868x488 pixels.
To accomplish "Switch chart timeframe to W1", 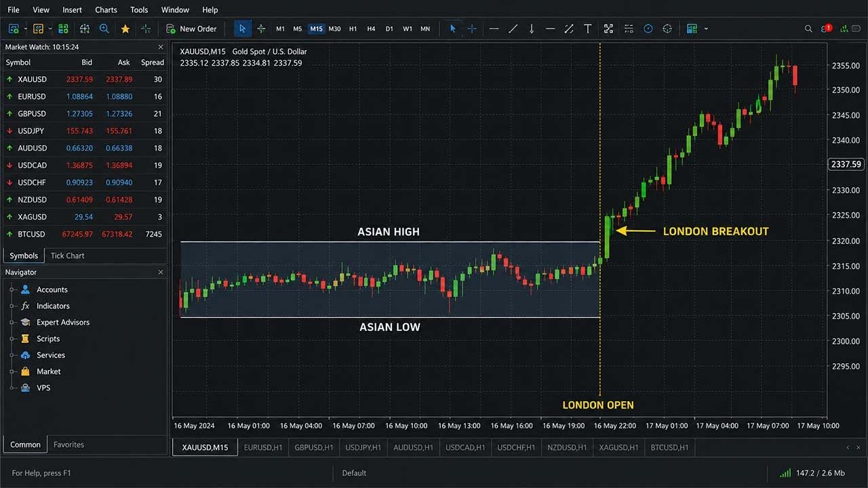I will [408, 28].
